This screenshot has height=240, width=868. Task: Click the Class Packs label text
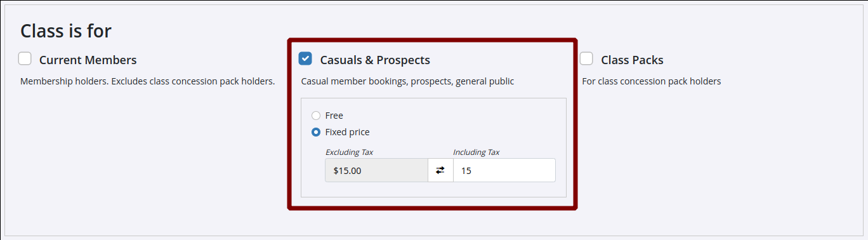[x=632, y=60]
